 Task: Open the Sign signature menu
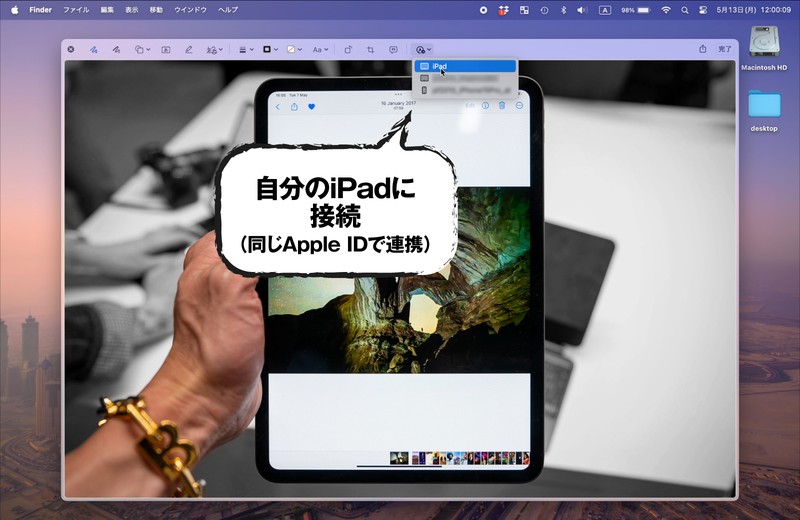pyautogui.click(x=214, y=49)
